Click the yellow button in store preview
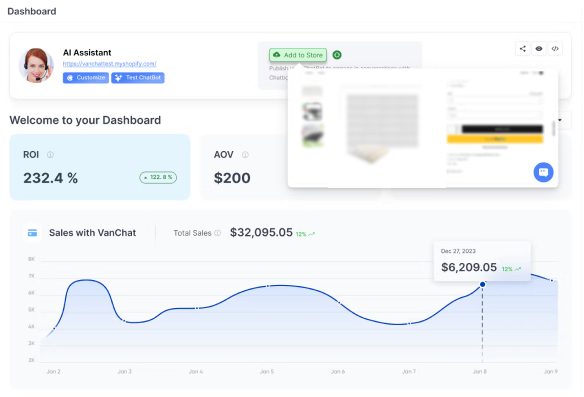 click(x=495, y=139)
